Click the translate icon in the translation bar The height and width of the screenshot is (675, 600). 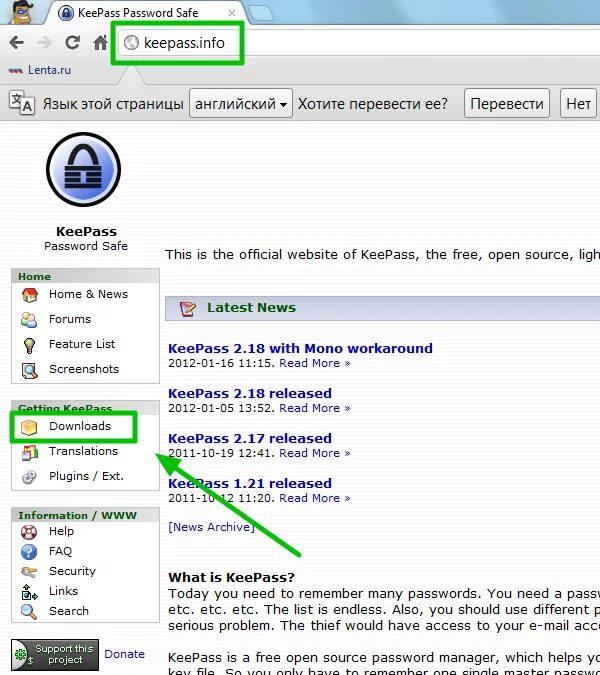22,103
